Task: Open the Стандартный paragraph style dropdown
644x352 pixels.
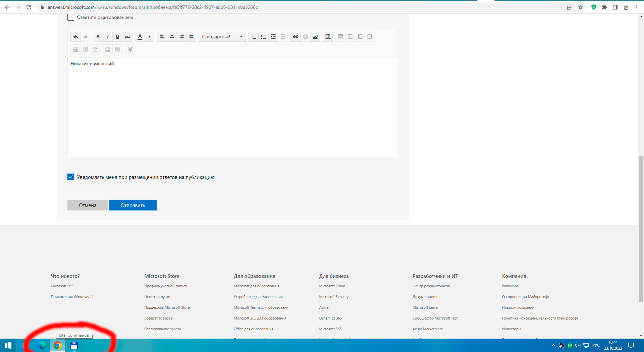Action: 222,37
